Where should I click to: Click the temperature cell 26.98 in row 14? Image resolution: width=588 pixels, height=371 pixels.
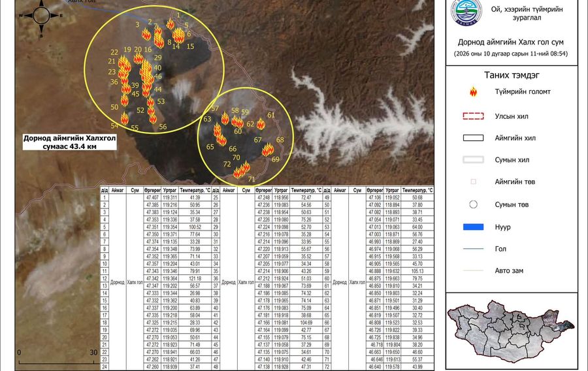[x=195, y=293]
